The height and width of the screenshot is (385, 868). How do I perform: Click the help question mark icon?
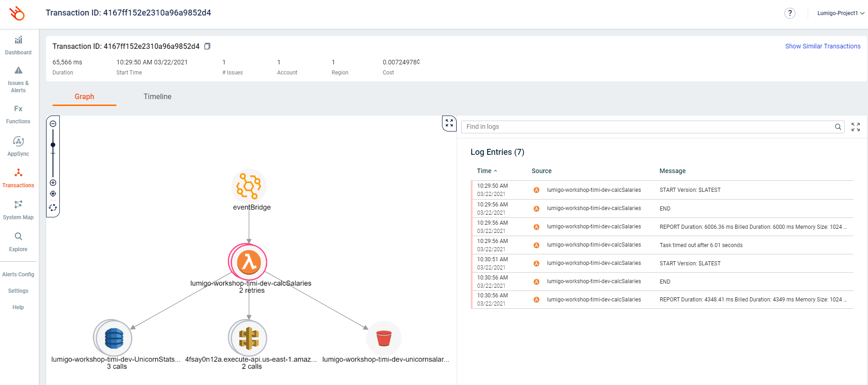click(x=790, y=13)
